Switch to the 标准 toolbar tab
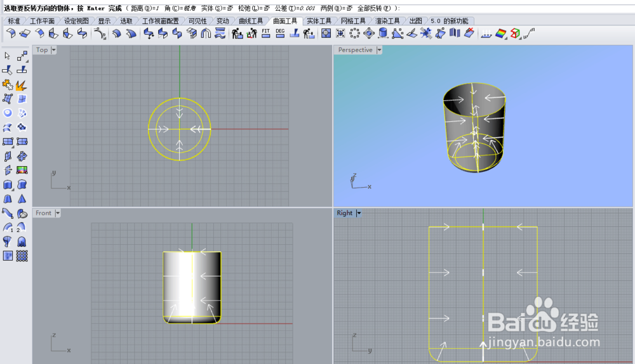Image resolution: width=635 pixels, height=364 pixels. (14, 21)
